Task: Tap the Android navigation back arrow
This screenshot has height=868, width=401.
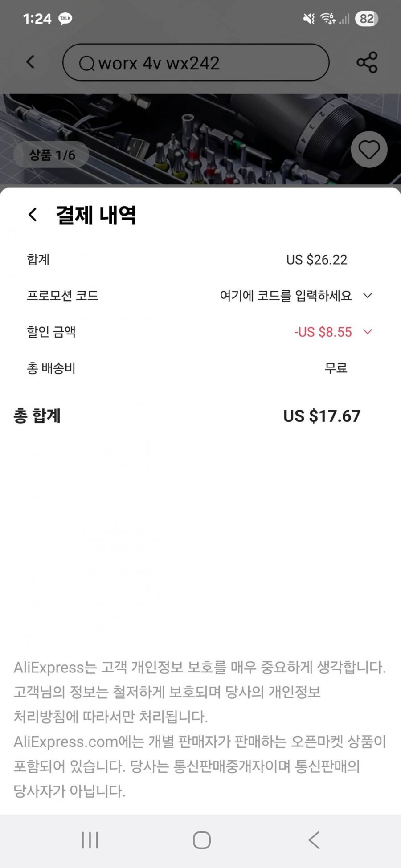Action: click(314, 840)
